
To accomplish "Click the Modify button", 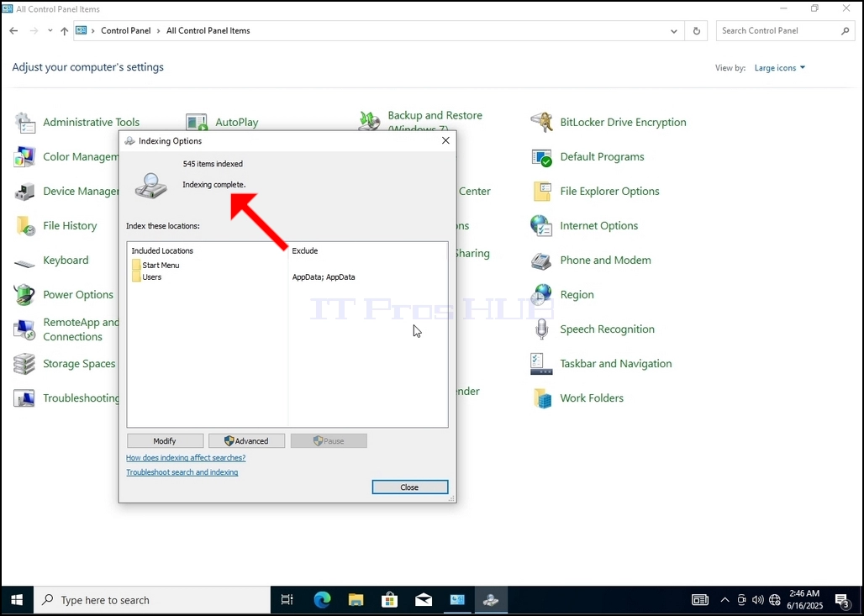I will coord(165,441).
